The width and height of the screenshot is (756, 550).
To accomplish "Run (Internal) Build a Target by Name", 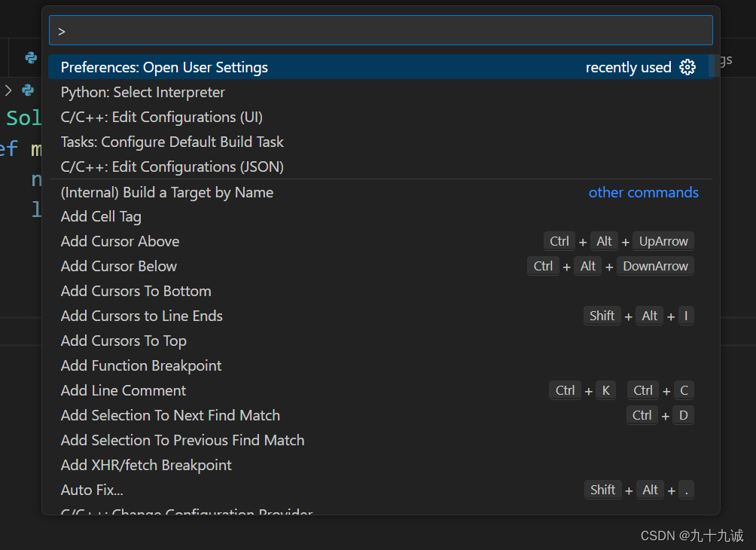I will tap(380, 193).
